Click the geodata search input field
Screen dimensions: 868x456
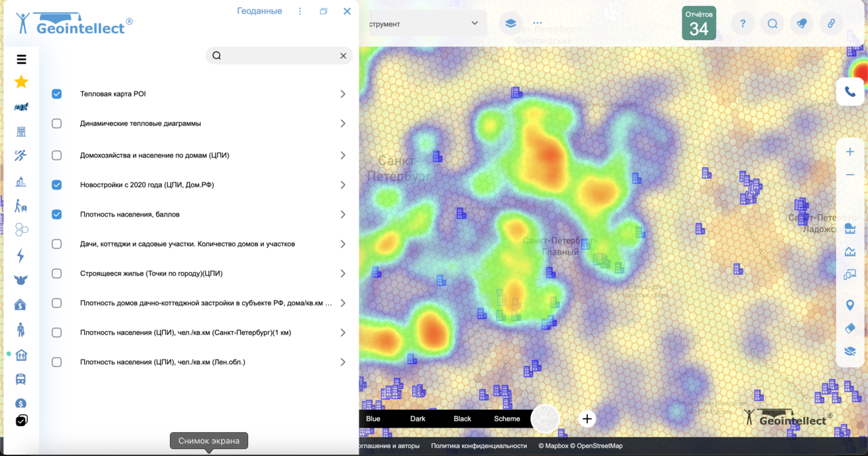pos(279,56)
